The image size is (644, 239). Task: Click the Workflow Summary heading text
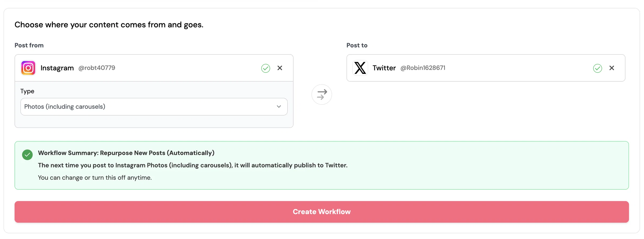point(126,153)
